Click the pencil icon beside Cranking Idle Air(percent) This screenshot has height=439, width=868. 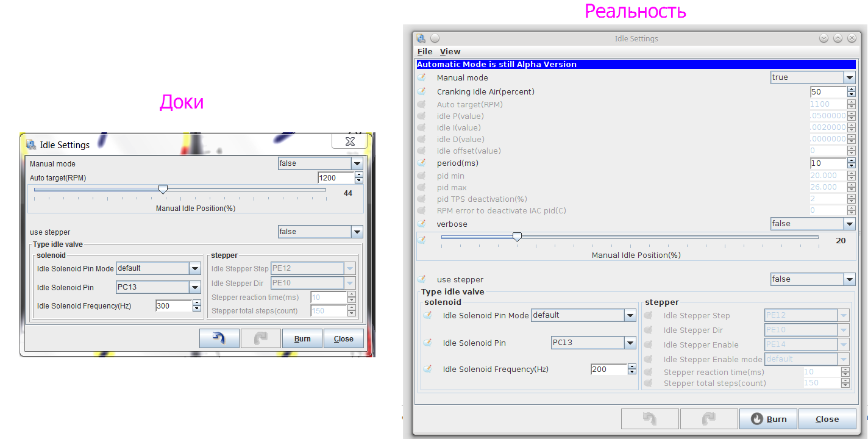click(x=421, y=91)
